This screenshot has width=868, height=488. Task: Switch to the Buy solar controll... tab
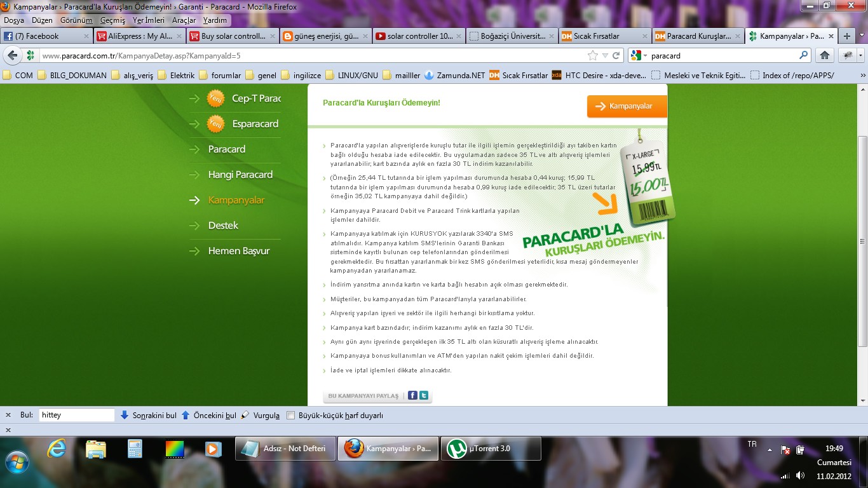(x=233, y=36)
